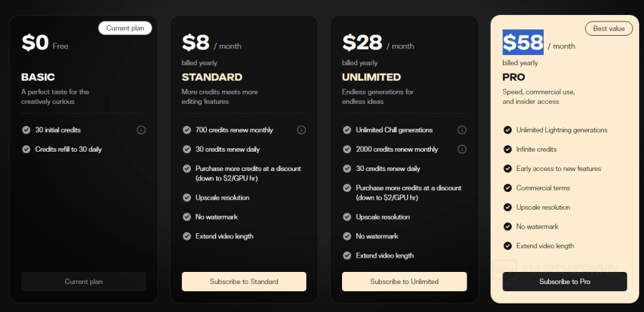Click the Best value badge on Pro
Screen dimensions: 644x312
(x=609, y=29)
